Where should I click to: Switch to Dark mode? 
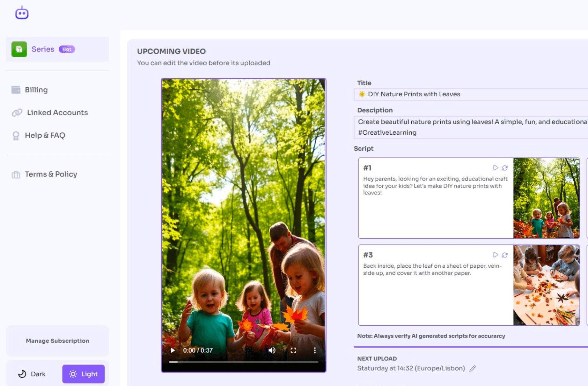[x=32, y=374]
